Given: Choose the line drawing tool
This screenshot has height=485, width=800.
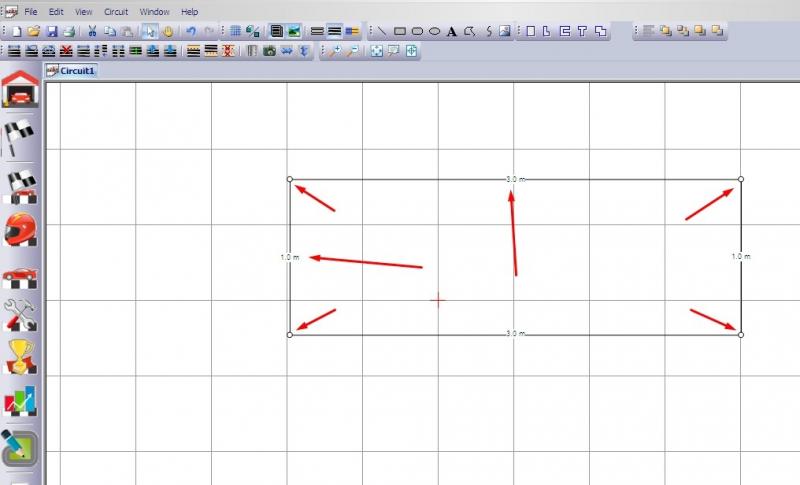Looking at the screenshot, I should (x=381, y=31).
